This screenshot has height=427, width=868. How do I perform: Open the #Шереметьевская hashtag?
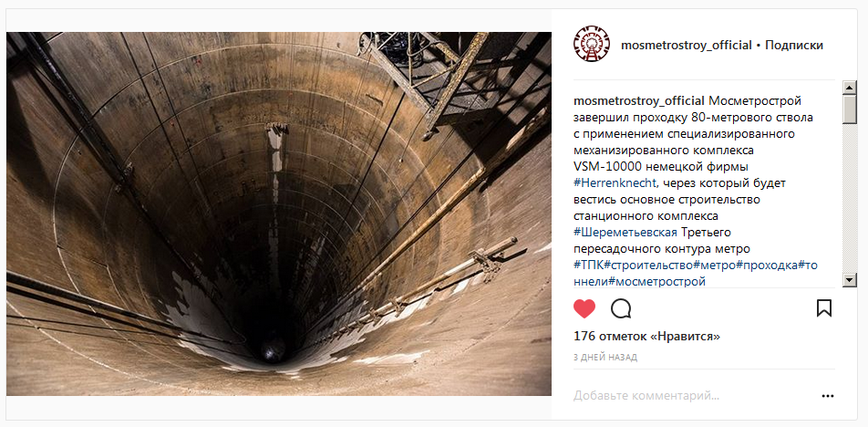point(625,232)
